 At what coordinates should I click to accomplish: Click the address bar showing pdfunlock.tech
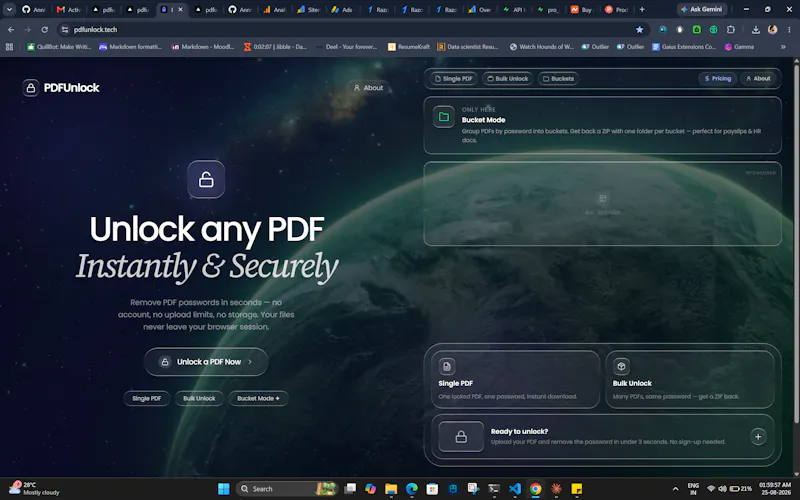point(352,30)
